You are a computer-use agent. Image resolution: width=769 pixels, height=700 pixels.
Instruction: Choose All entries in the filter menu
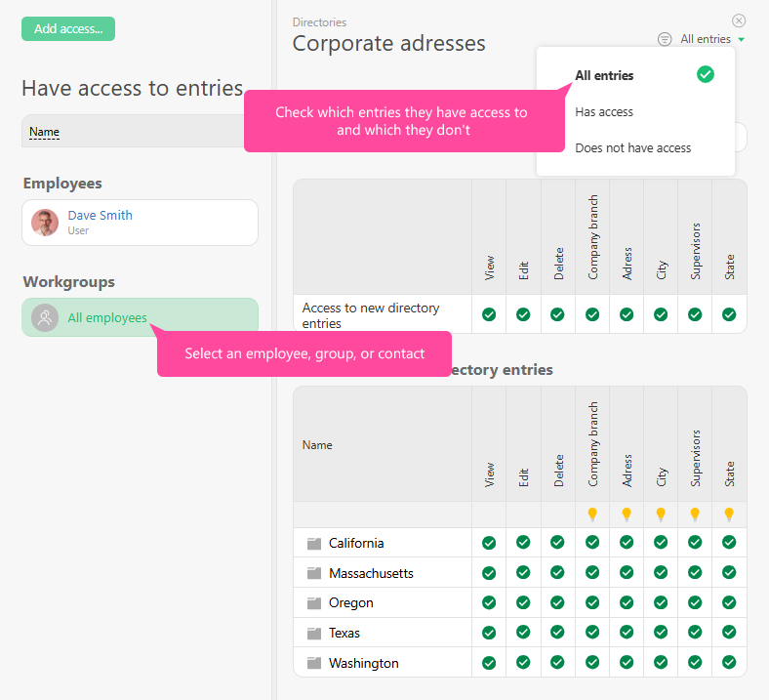(x=604, y=75)
